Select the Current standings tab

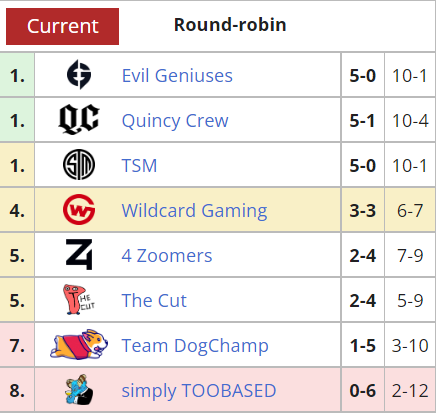click(62, 26)
